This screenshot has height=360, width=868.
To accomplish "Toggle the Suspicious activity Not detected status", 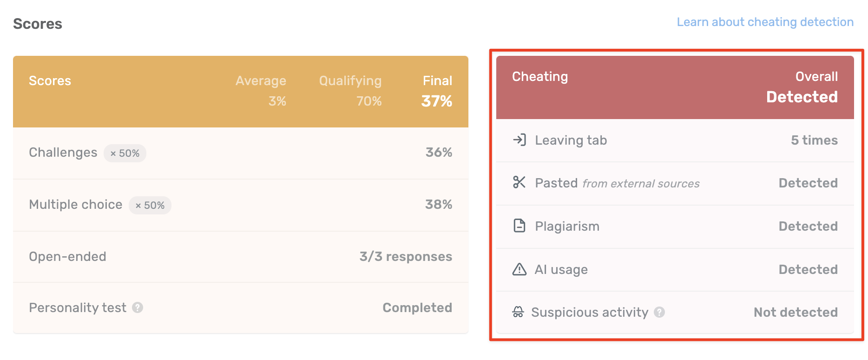I will (795, 312).
